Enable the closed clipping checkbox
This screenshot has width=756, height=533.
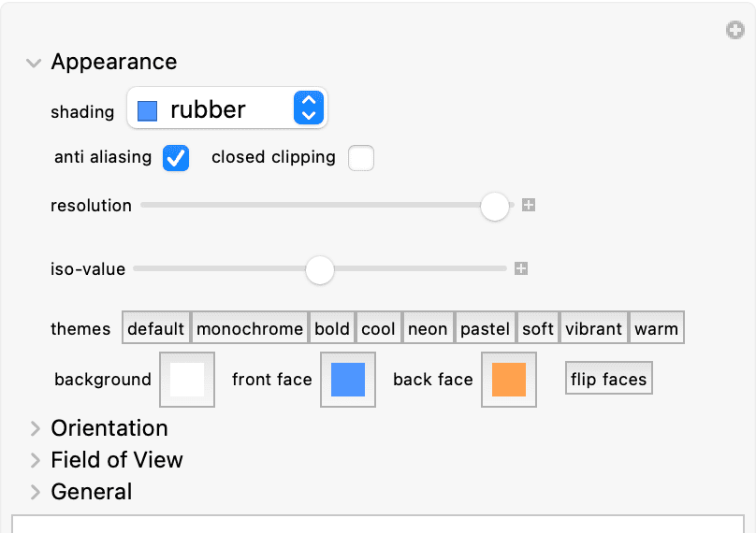[x=361, y=158]
